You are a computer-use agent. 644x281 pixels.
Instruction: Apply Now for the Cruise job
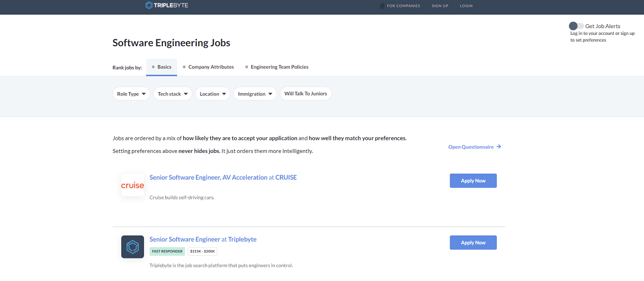coord(473,181)
